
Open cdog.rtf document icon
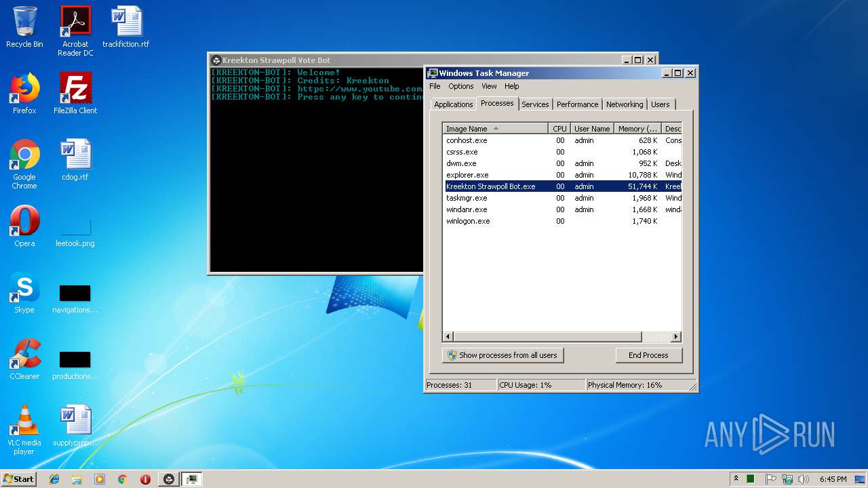pos(75,160)
